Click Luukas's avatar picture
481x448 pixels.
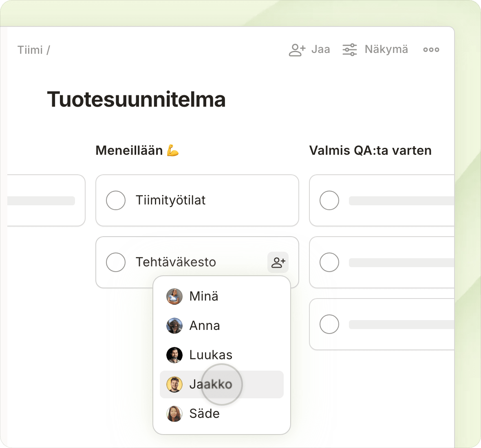174,355
